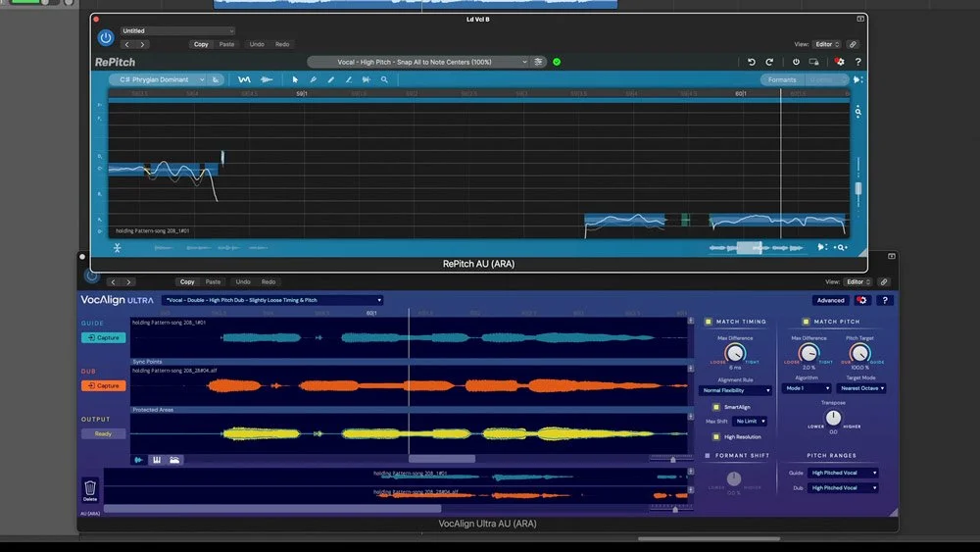The width and height of the screenshot is (980, 552).
Task: Toggle SmartAlign checkbox
Action: click(x=716, y=407)
